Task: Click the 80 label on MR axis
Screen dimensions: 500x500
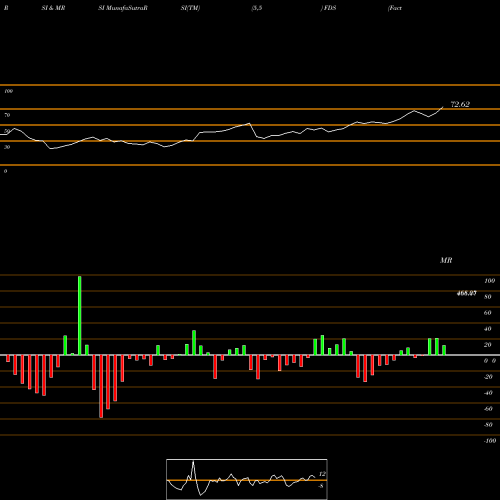Action: 488,297
